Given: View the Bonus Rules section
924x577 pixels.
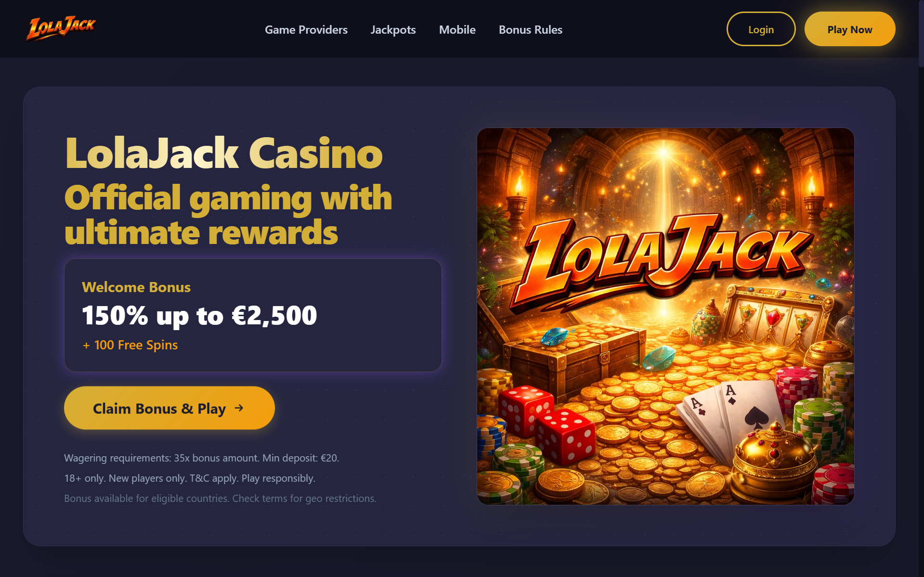Looking at the screenshot, I should pos(530,30).
